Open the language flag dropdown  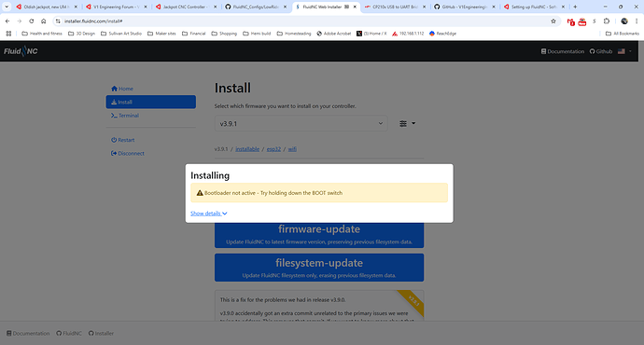pos(624,51)
